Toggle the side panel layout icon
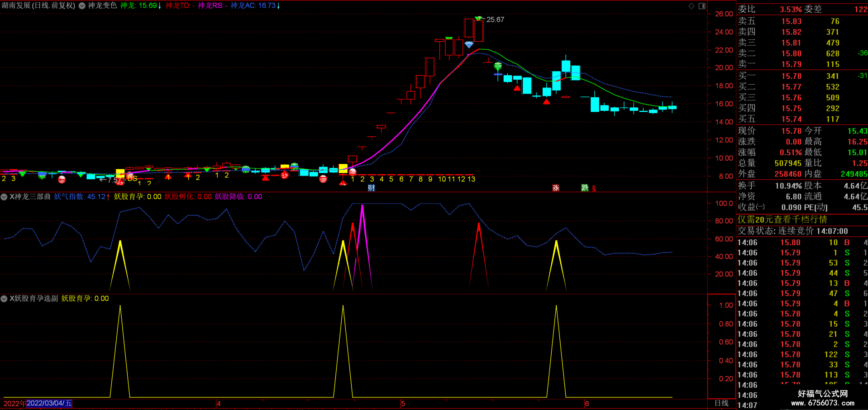 pyautogui.click(x=702, y=6)
